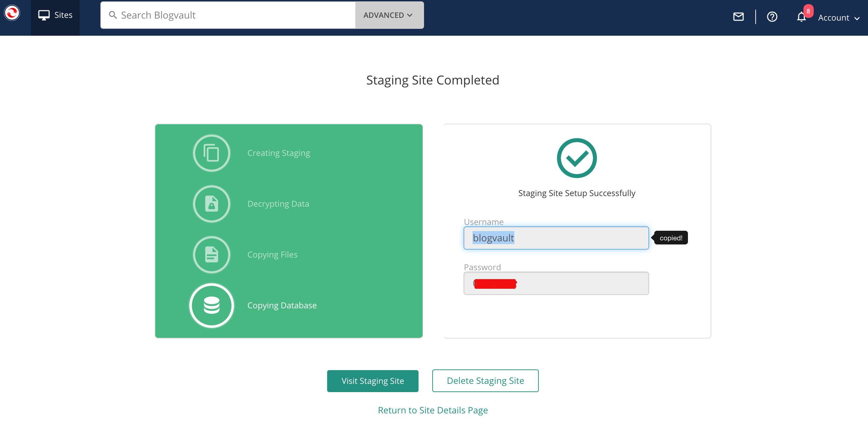Click the Decrypting Data lock-file icon
This screenshot has height=423, width=868.
click(211, 204)
